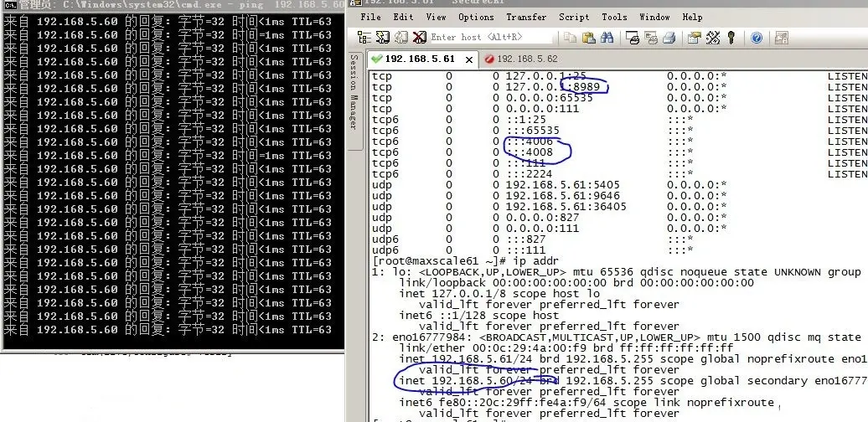Open the File menu

pyautogui.click(x=370, y=17)
